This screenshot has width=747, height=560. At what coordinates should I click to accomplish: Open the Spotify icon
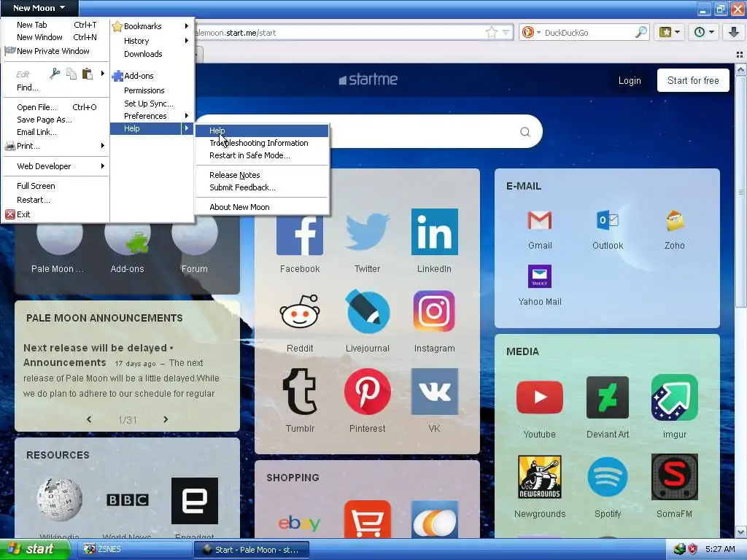608,477
